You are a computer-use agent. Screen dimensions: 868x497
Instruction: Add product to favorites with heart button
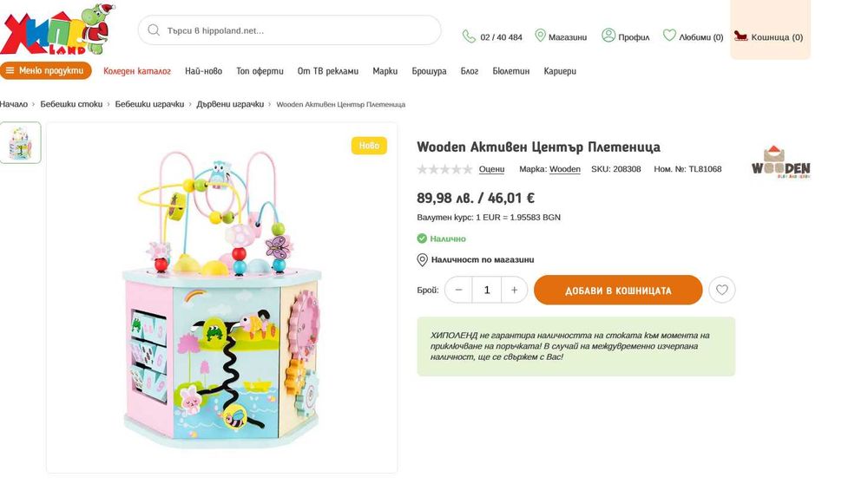(722, 290)
